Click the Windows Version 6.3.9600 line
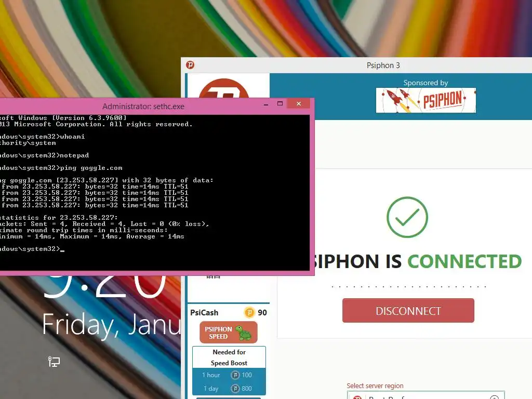 [x=63, y=118]
